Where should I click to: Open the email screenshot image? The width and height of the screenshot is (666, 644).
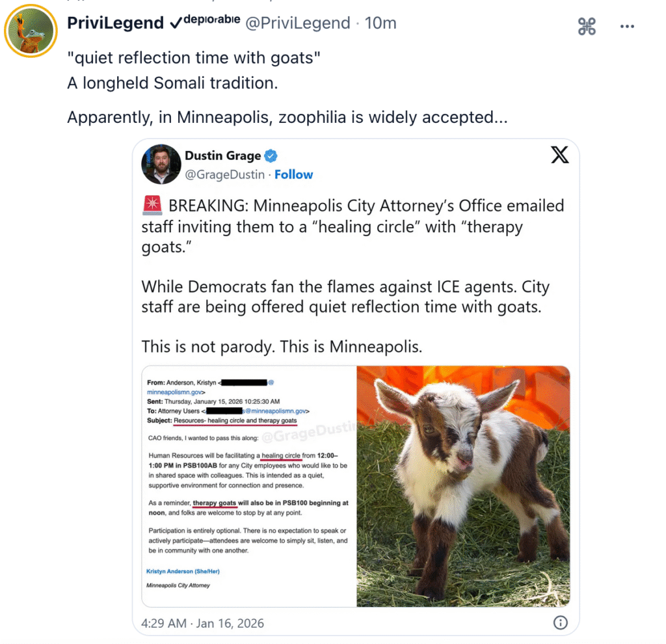(x=249, y=486)
